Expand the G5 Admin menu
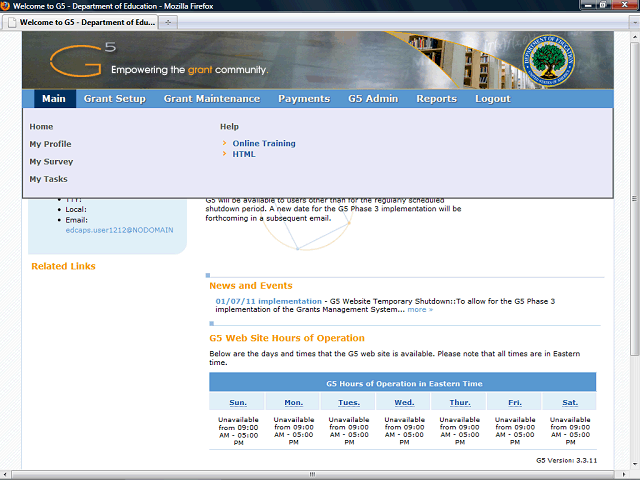The height and width of the screenshot is (480, 640). (373, 99)
